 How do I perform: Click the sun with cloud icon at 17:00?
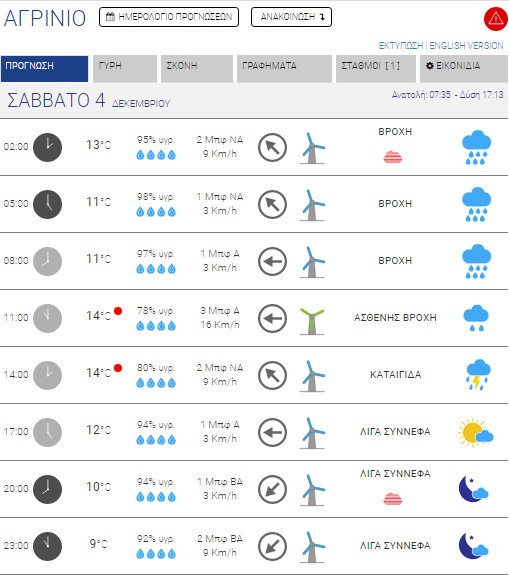click(x=475, y=432)
